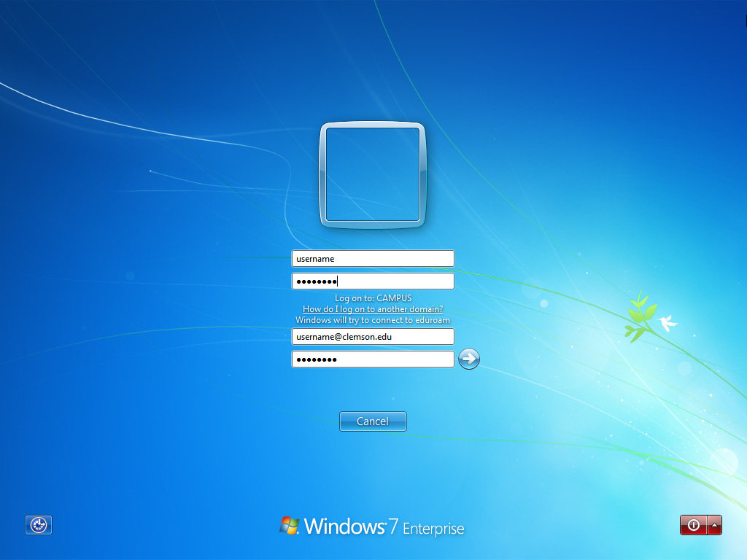
Task: Click the white bird on the wallpaper
Action: (x=667, y=322)
